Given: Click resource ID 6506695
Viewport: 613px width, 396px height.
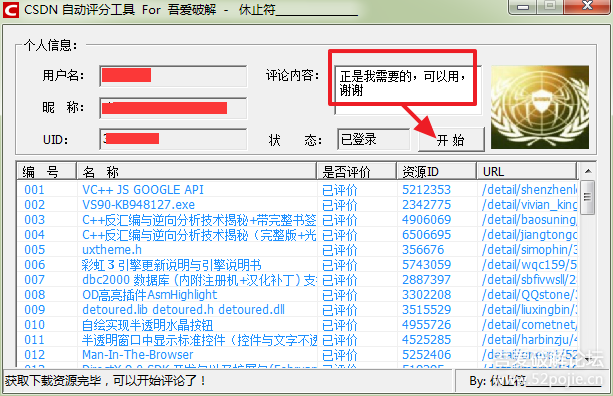Looking at the screenshot, I should point(427,235).
